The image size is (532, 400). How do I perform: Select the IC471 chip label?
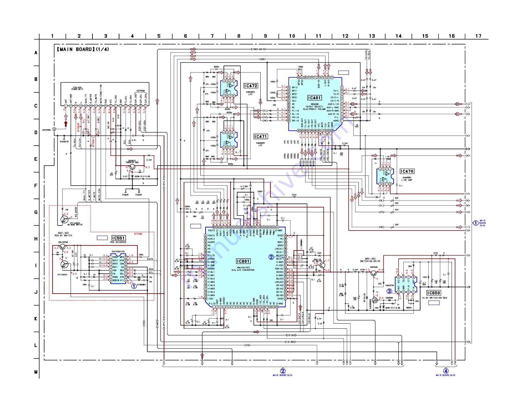pyautogui.click(x=261, y=137)
